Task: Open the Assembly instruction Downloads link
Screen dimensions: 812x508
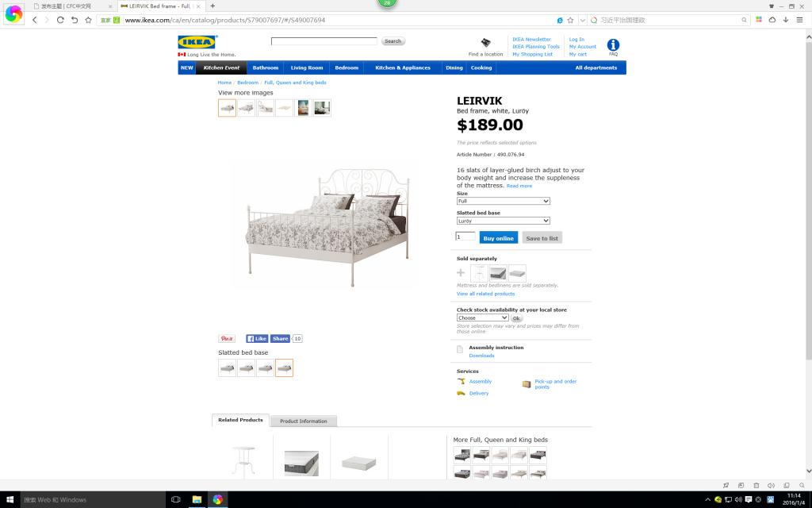Action: click(x=481, y=356)
